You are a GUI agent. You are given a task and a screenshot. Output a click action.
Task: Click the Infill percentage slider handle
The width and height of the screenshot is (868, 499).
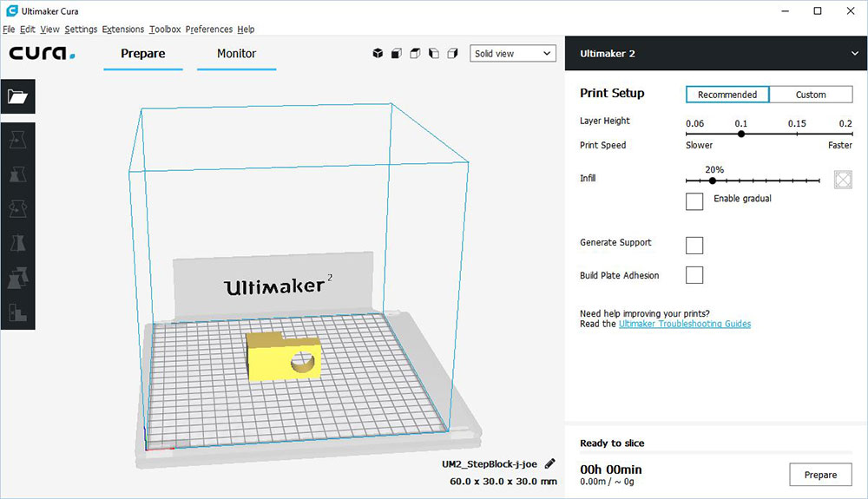[713, 181]
